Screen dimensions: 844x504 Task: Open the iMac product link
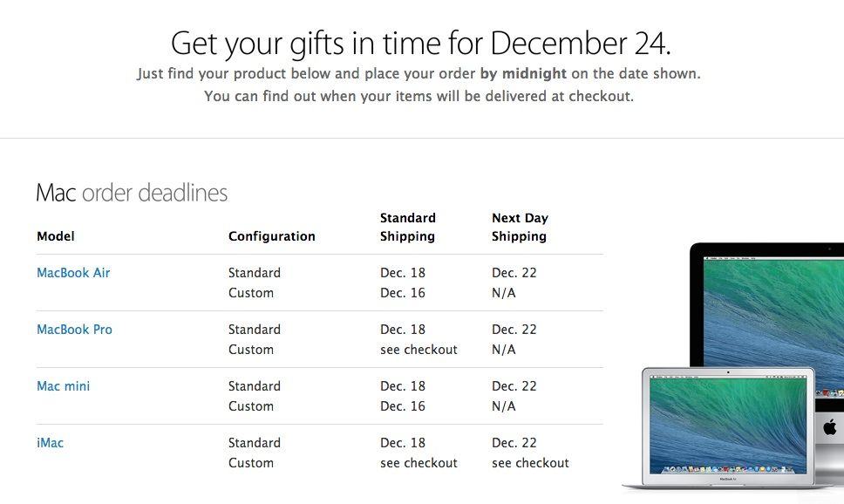[x=50, y=443]
